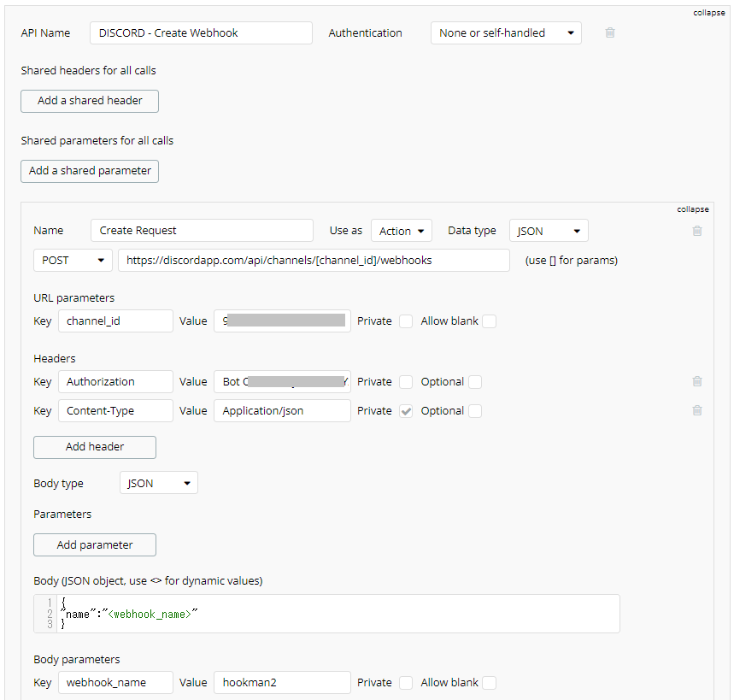
Task: Delete the Create Request call trash icon
Action: (697, 231)
